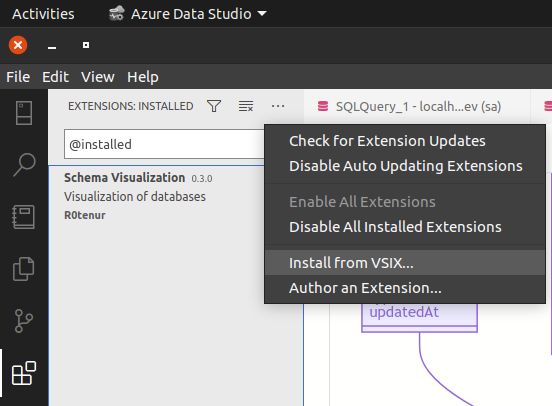
Task: Select Disable All Installed Extensions
Action: tap(405, 227)
